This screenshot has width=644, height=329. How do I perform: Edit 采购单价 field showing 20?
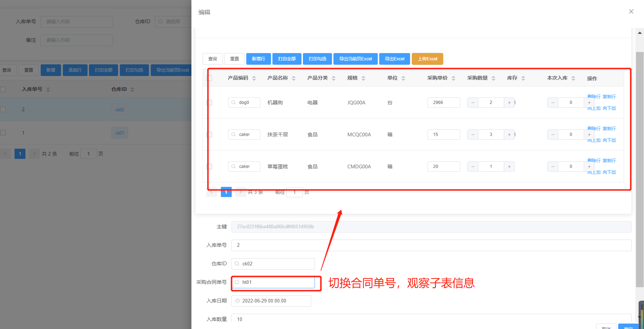444,166
